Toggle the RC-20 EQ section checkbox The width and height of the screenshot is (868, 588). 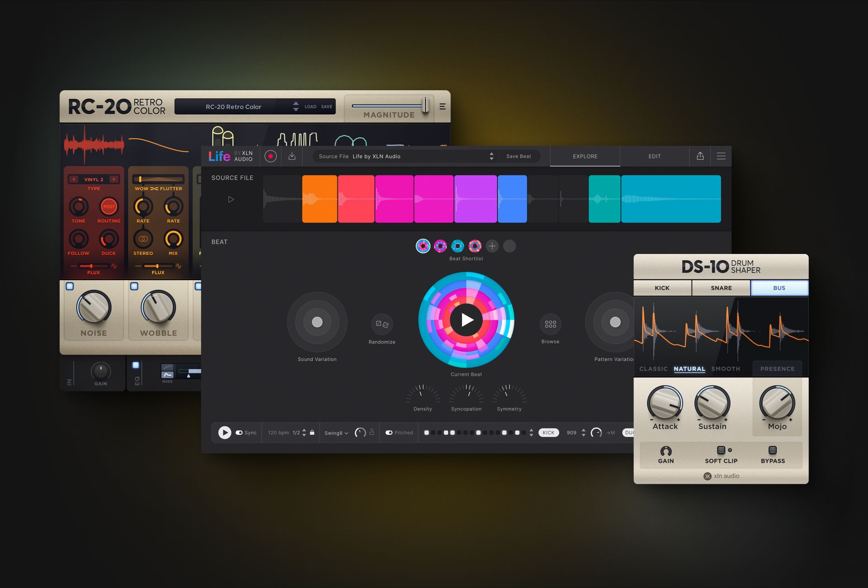point(136,365)
